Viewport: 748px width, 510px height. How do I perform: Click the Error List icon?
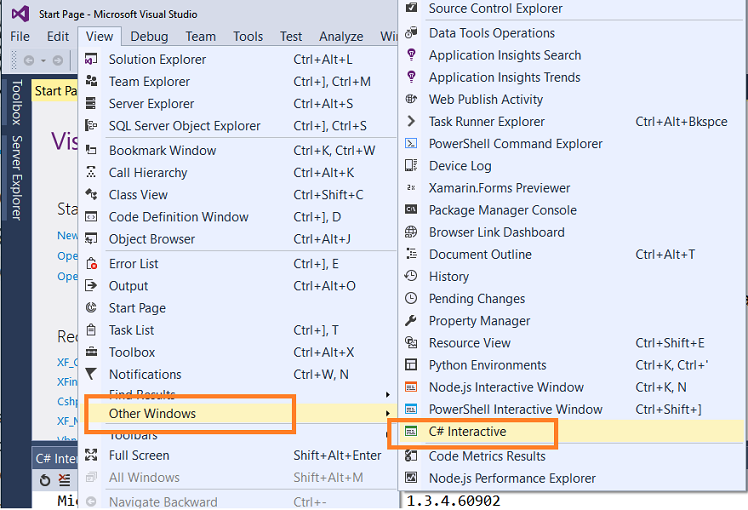91,263
